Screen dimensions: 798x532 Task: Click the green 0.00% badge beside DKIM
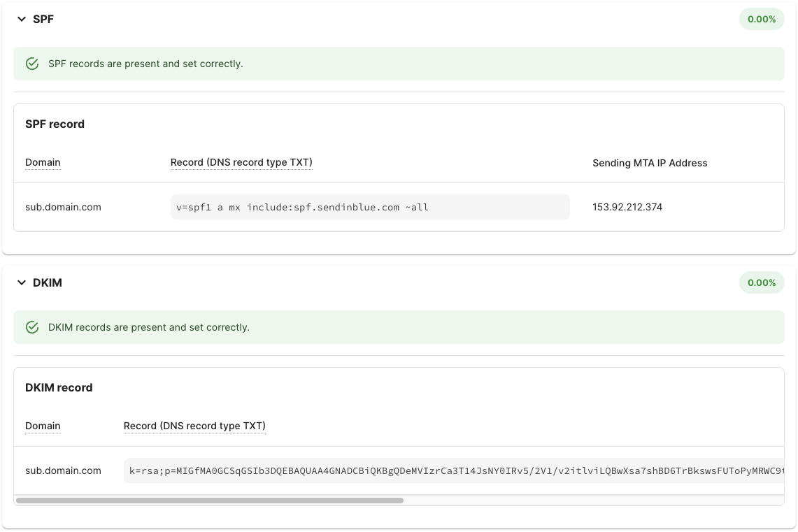tap(761, 282)
